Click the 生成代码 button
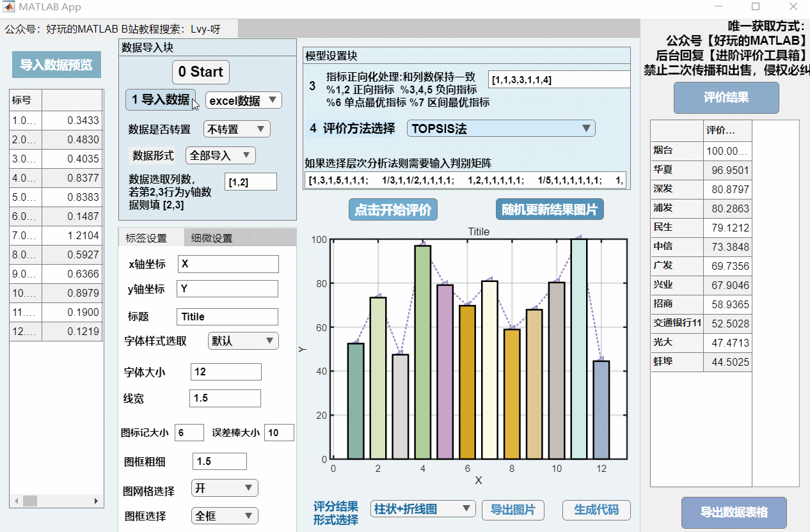The image size is (810, 532). pyautogui.click(x=596, y=510)
